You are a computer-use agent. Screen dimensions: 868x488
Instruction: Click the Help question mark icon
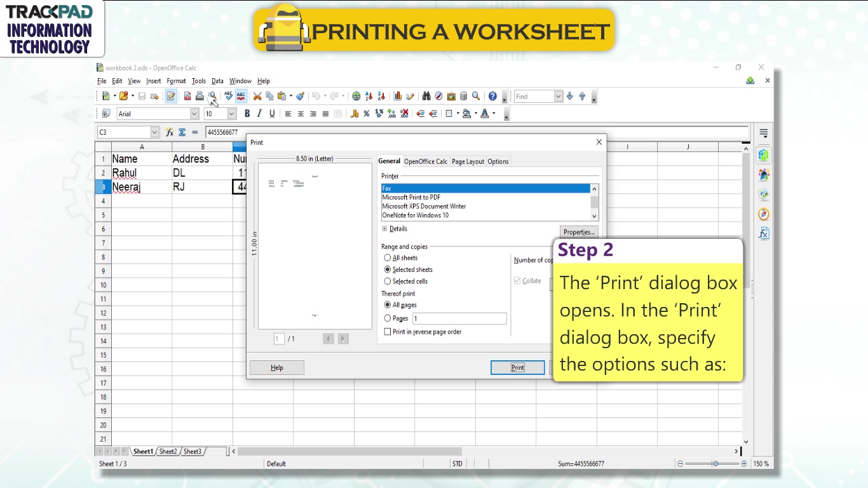pyautogui.click(x=492, y=96)
